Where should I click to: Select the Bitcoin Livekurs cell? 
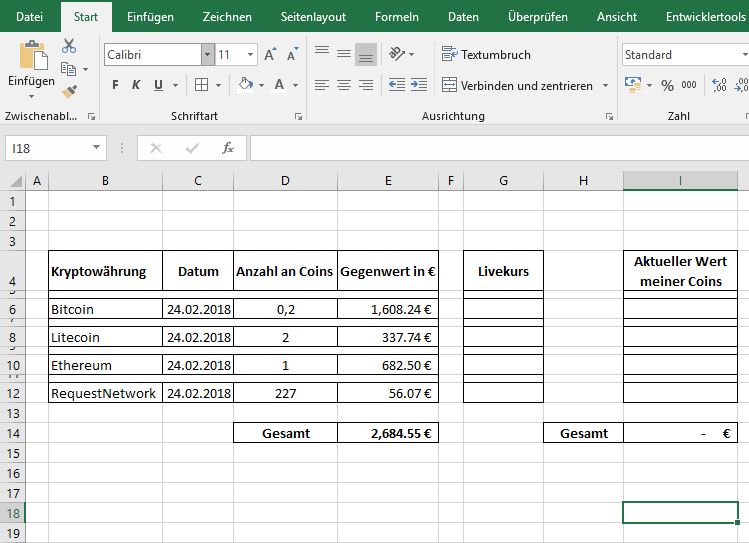point(503,309)
